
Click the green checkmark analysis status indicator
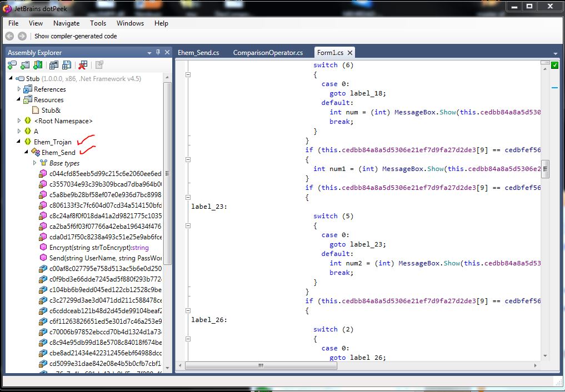(554, 65)
